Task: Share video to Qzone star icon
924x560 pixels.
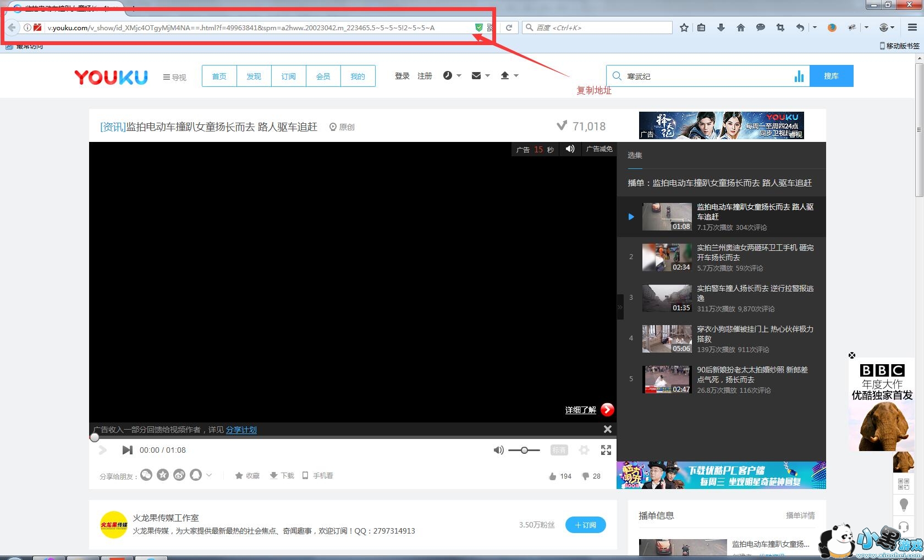Action: click(163, 475)
